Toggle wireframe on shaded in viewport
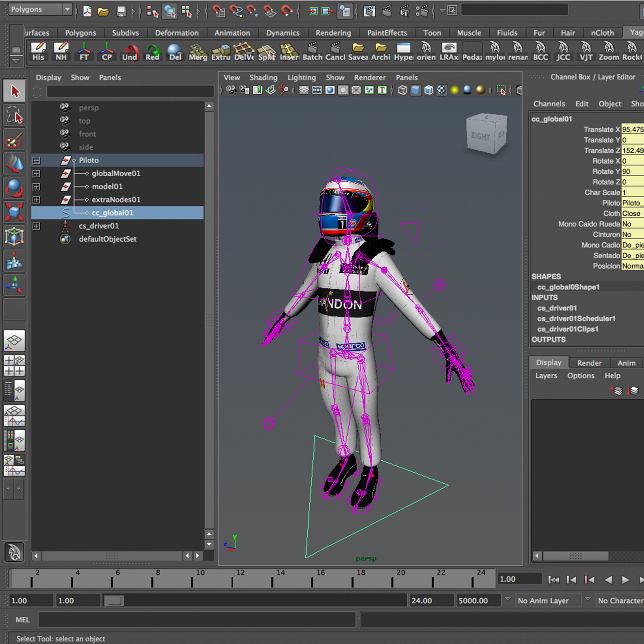Screen dimensions: 644x644 click(429, 90)
